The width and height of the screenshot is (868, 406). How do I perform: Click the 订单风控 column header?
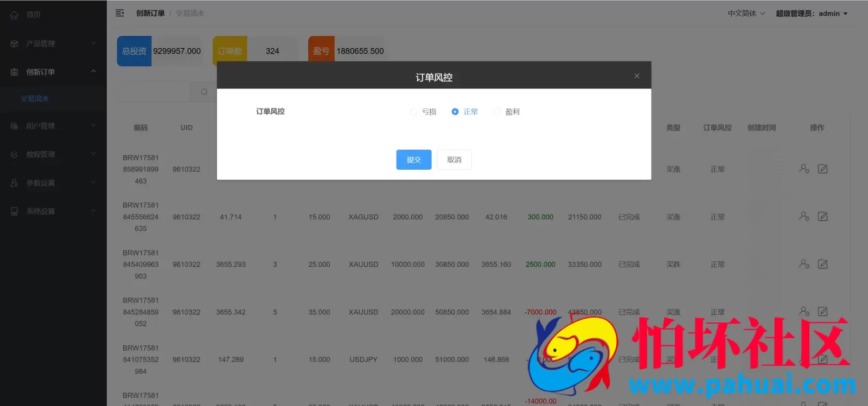(717, 127)
